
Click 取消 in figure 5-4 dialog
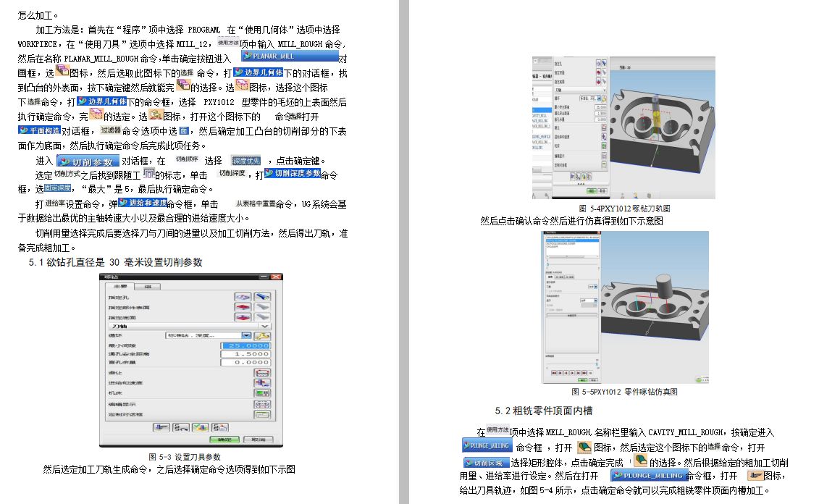(x=602, y=191)
